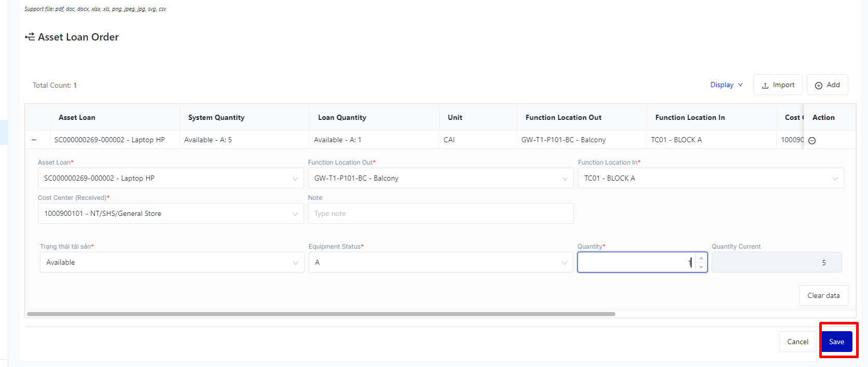Screen dimensions: 868x367
Task: Expand the Function Location Out dropdown
Action: 440,178
